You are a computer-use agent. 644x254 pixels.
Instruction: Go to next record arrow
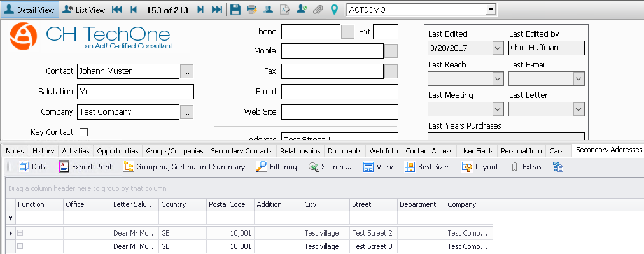pos(200,10)
